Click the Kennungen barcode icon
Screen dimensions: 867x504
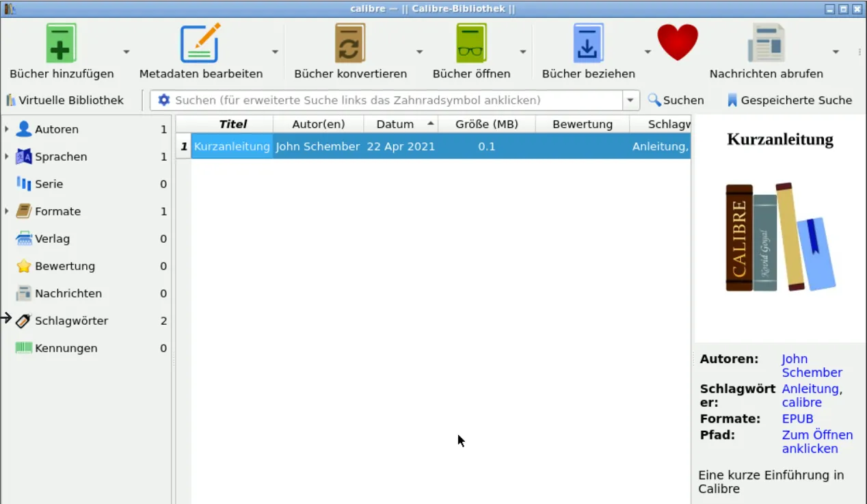[24, 348]
